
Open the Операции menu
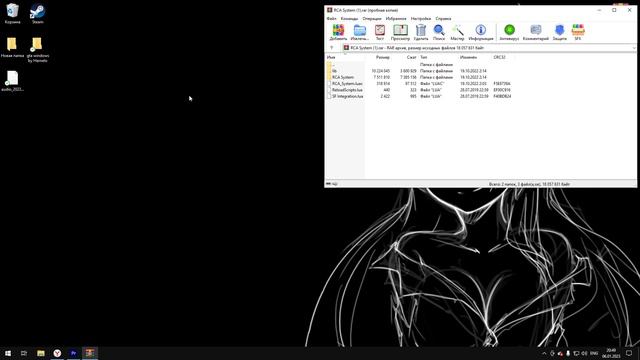tap(372, 19)
